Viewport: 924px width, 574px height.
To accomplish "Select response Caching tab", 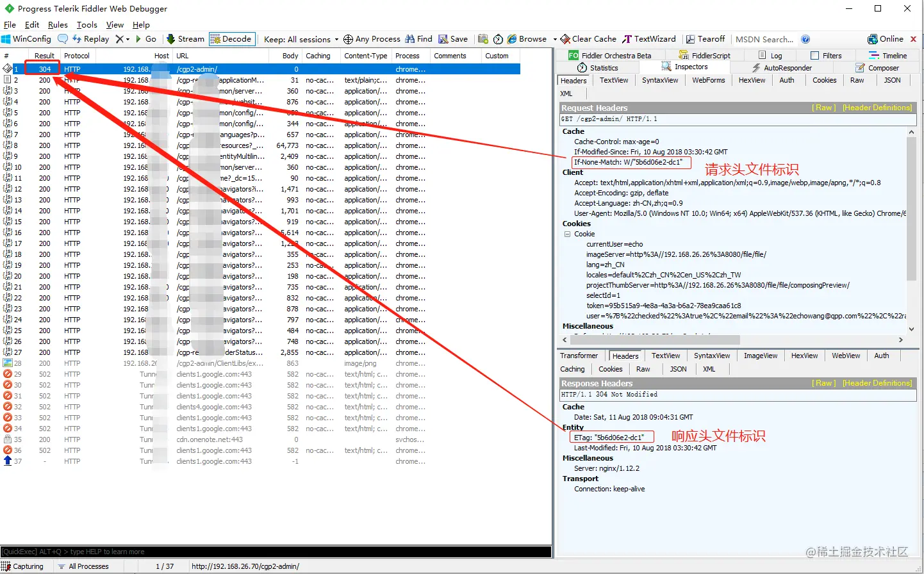I will (572, 369).
